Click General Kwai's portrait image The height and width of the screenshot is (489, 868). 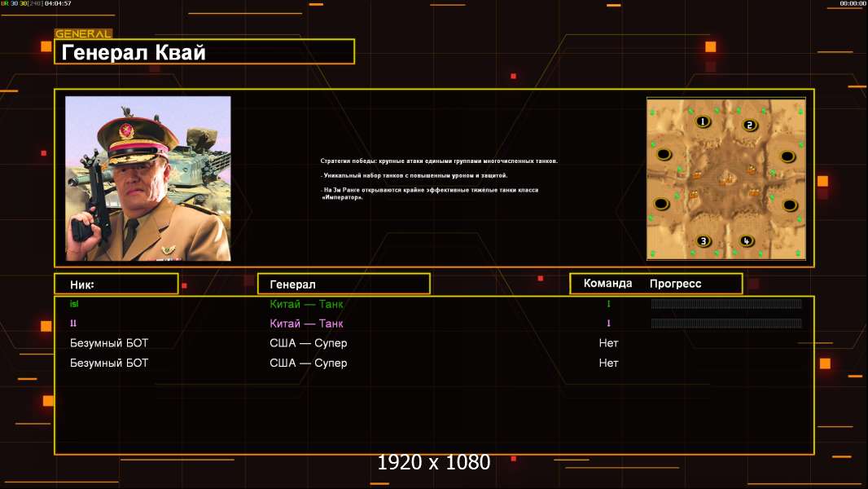tap(148, 178)
